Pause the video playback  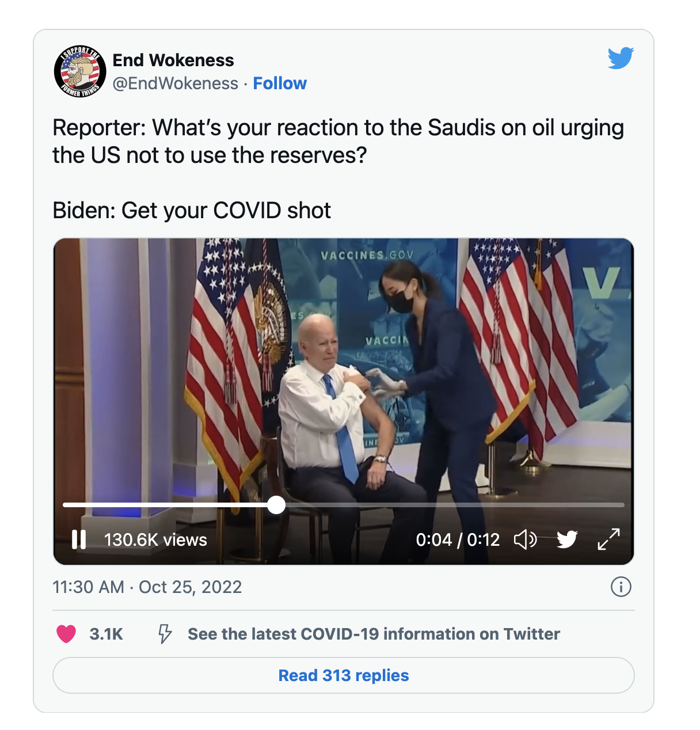[x=79, y=539]
